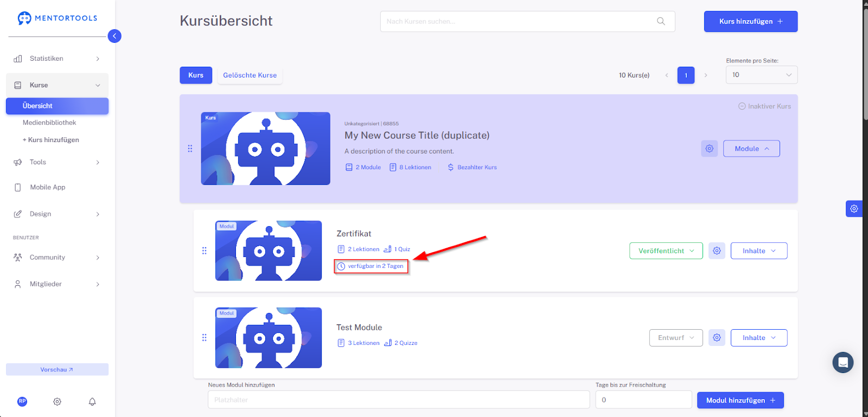Image resolution: width=868 pixels, height=417 pixels.
Task: Open floating settings gear on right edge
Action: point(854,209)
